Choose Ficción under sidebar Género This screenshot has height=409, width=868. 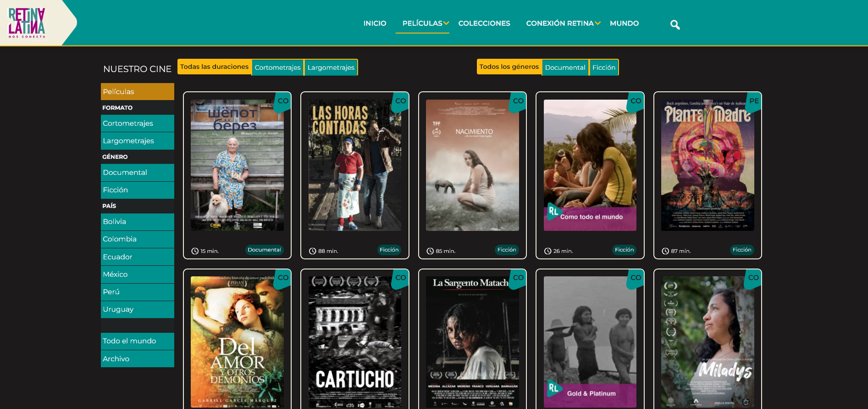pos(138,190)
